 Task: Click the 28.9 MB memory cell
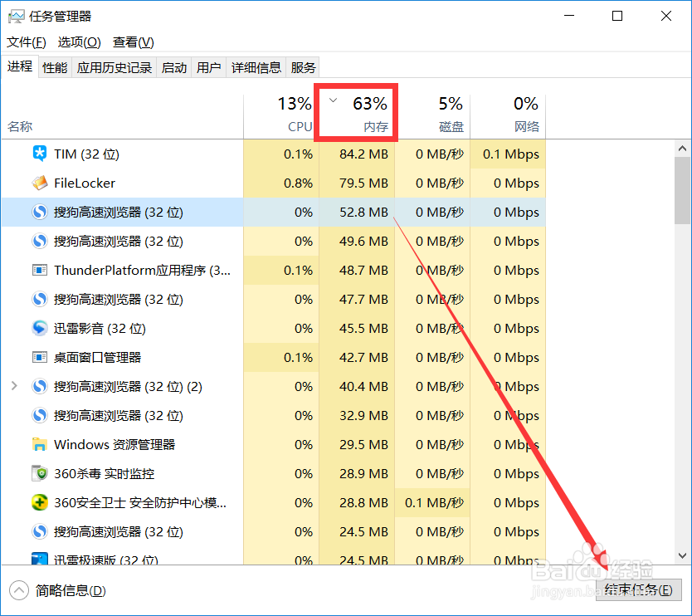click(357, 473)
